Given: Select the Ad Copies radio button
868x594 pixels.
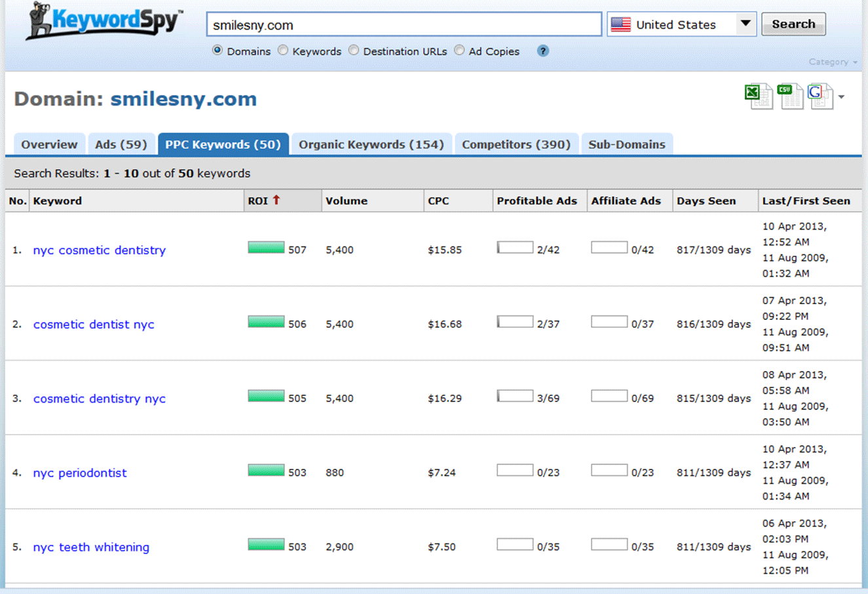Looking at the screenshot, I should point(459,50).
